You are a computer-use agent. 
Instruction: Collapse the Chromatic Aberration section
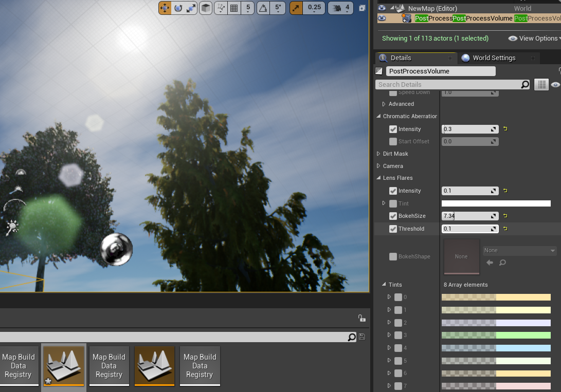click(378, 116)
